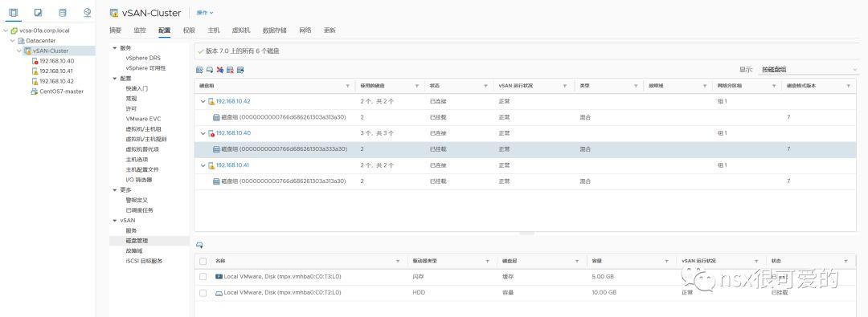Filter the 磁盘组 column
This screenshot has height=317, width=868.
(348, 87)
